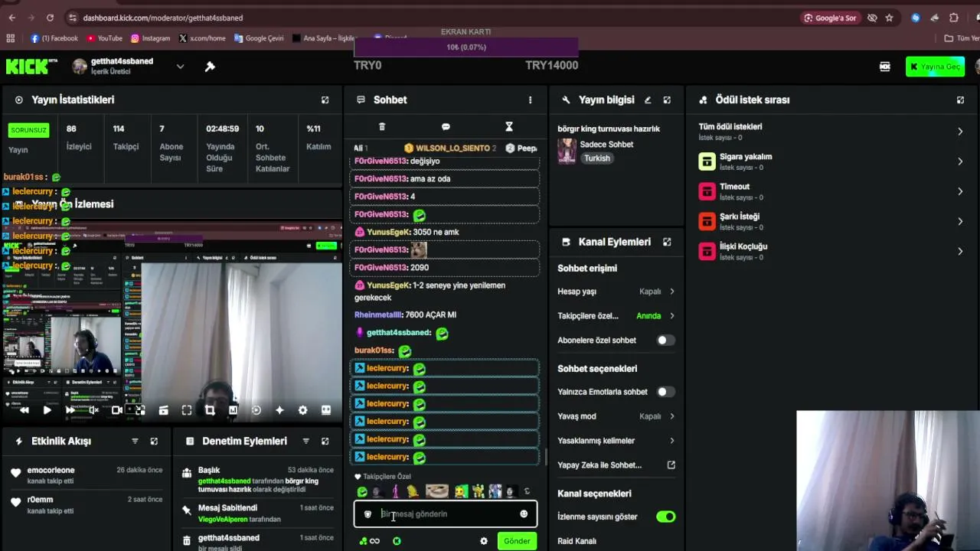Viewport: 980px width, 551px height.
Task: Open the channel selector dropdown arrow
Action: [x=180, y=67]
